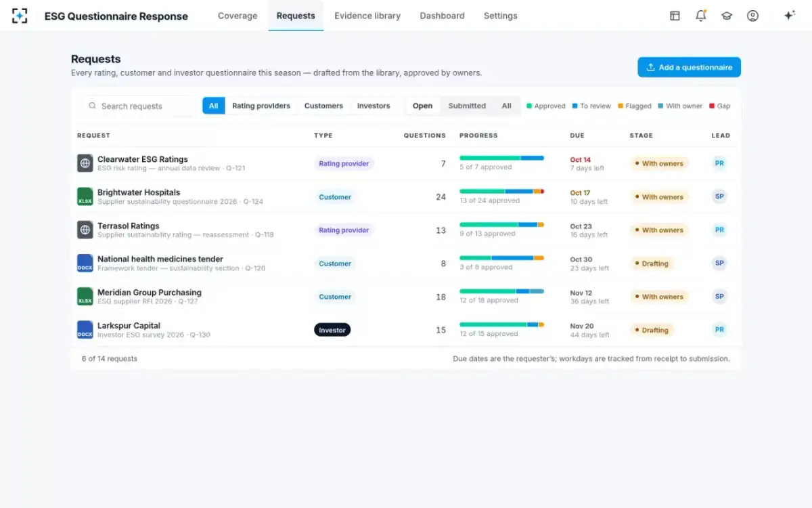Show only Submitted requests
The image size is (812, 508).
tap(467, 106)
